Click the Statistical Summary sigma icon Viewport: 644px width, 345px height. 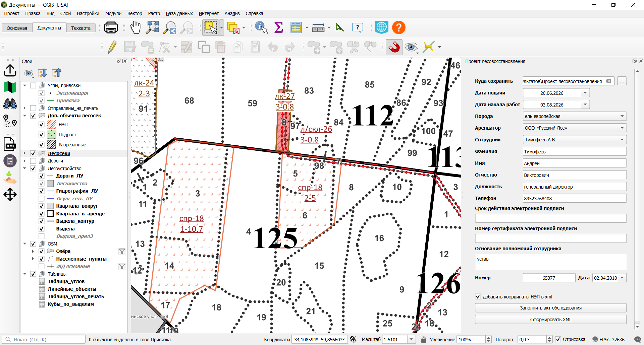pos(279,28)
